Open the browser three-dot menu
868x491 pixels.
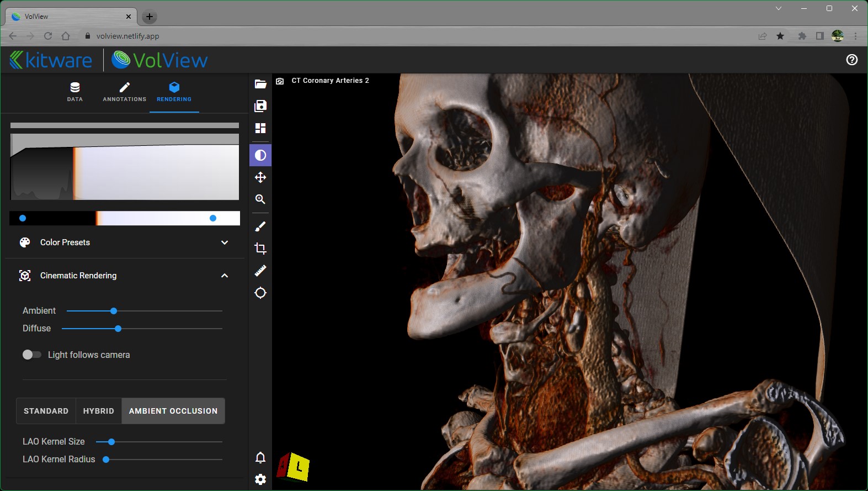pos(855,36)
